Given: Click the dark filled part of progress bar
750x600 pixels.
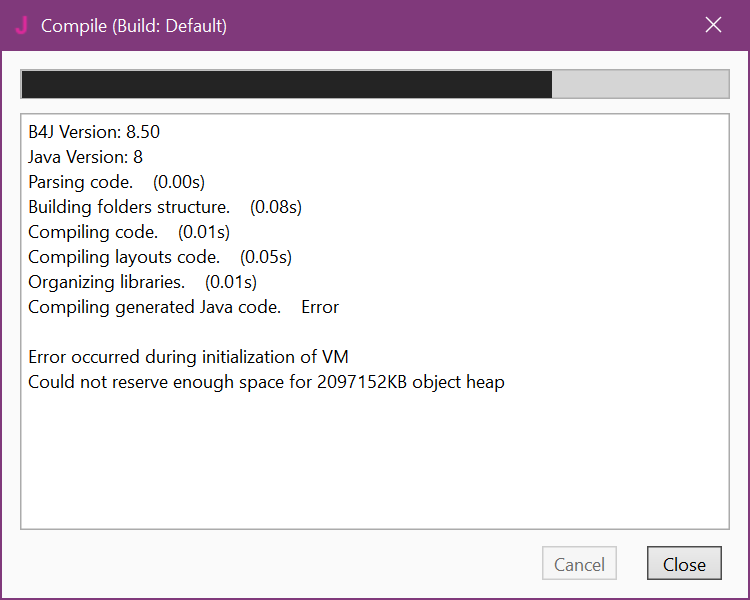Looking at the screenshot, I should point(286,85).
